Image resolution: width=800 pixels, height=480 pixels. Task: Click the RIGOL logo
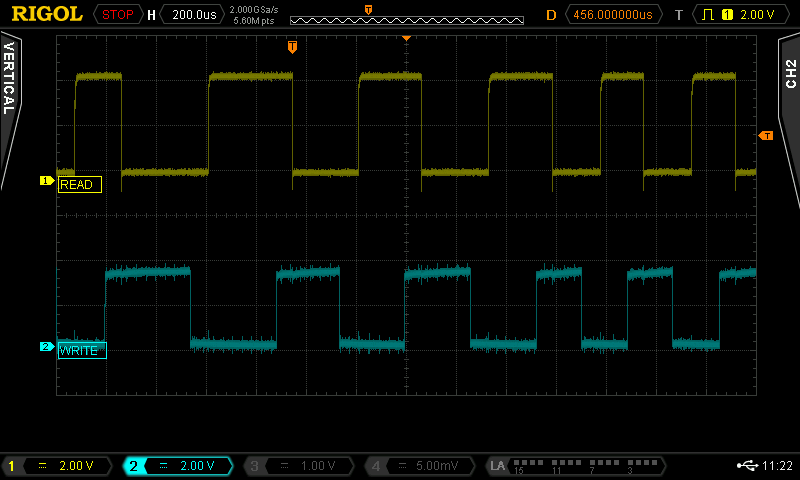pyautogui.click(x=47, y=14)
